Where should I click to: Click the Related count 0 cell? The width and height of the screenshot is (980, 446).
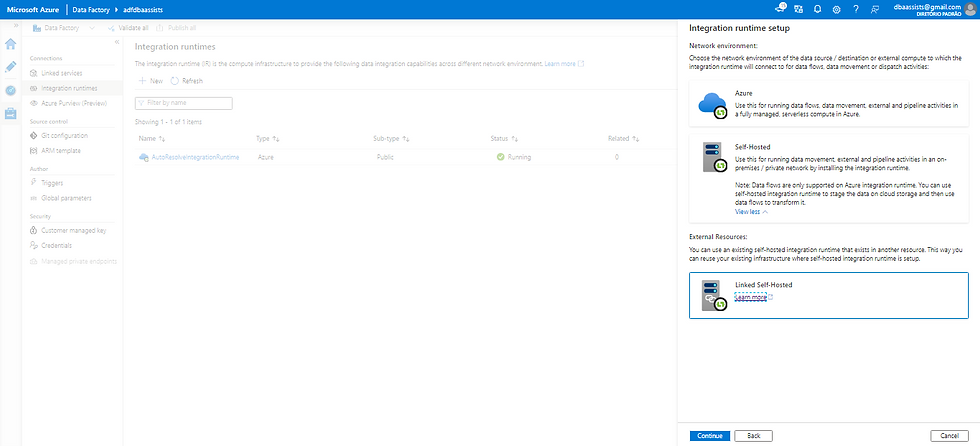617,157
